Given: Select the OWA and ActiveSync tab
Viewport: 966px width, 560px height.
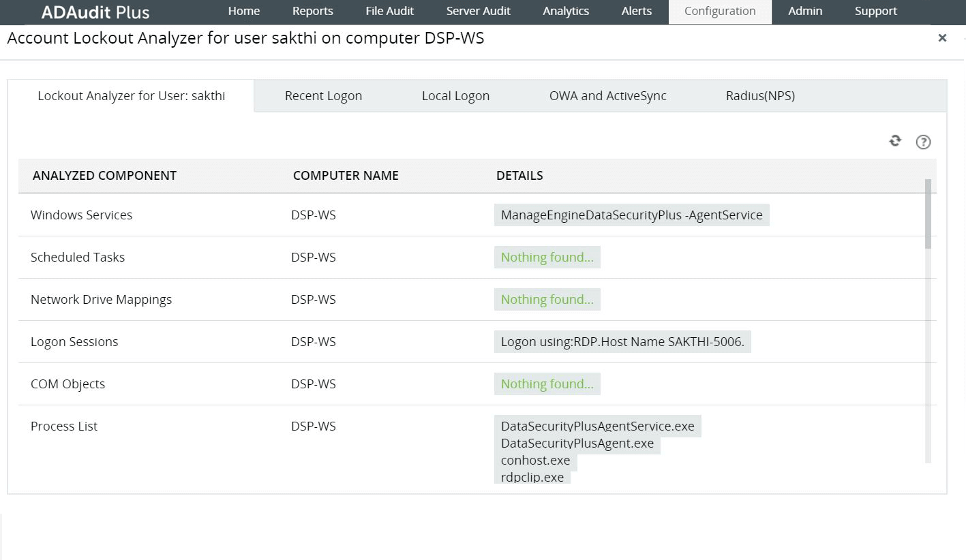Looking at the screenshot, I should point(607,95).
